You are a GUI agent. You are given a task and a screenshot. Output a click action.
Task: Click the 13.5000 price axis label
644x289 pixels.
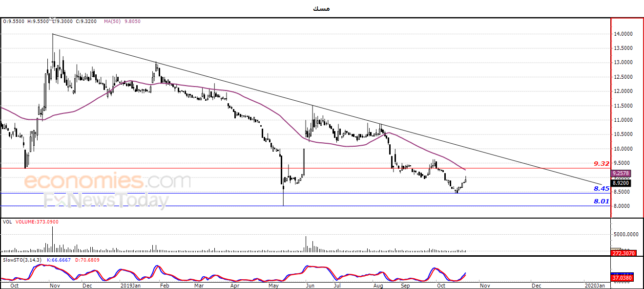pos(624,48)
